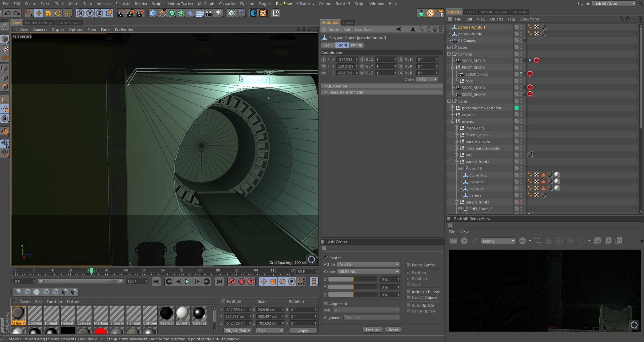Open the spline Pen tool

click(x=162, y=13)
